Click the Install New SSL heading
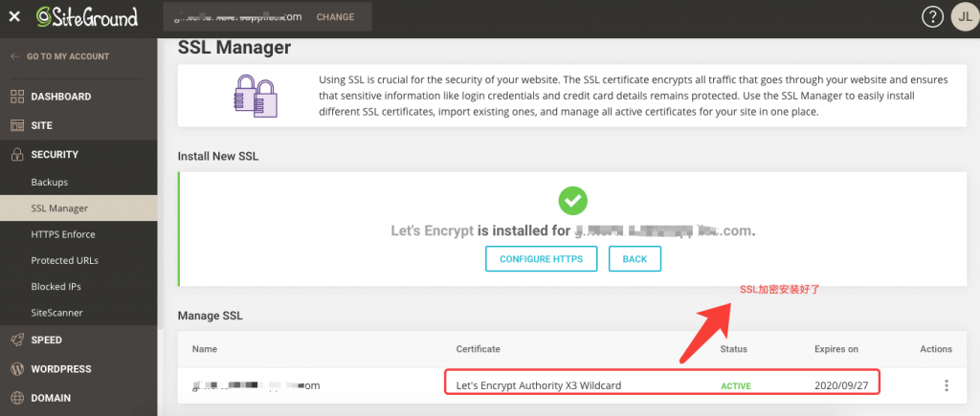The width and height of the screenshot is (980, 416). (218, 156)
